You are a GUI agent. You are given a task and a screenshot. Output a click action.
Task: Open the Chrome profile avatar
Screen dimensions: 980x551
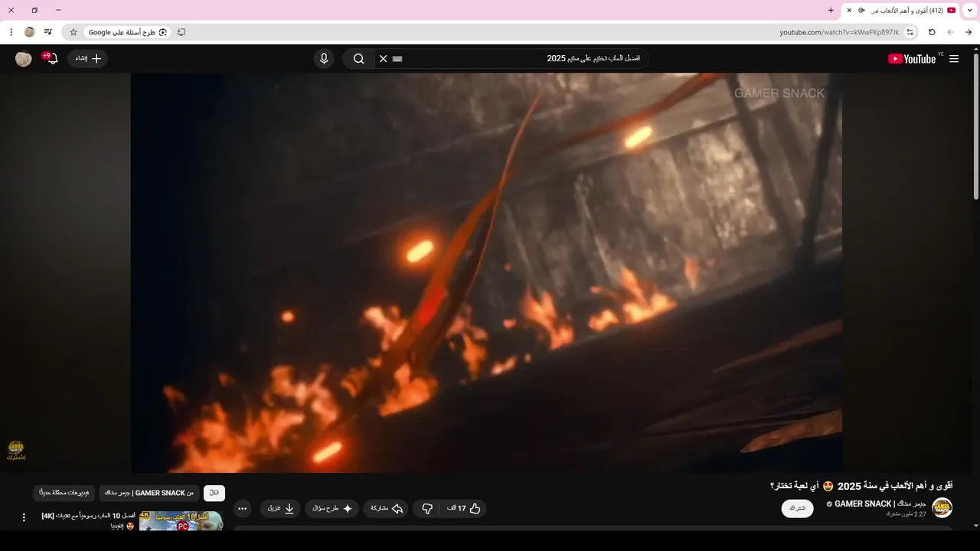coord(30,32)
